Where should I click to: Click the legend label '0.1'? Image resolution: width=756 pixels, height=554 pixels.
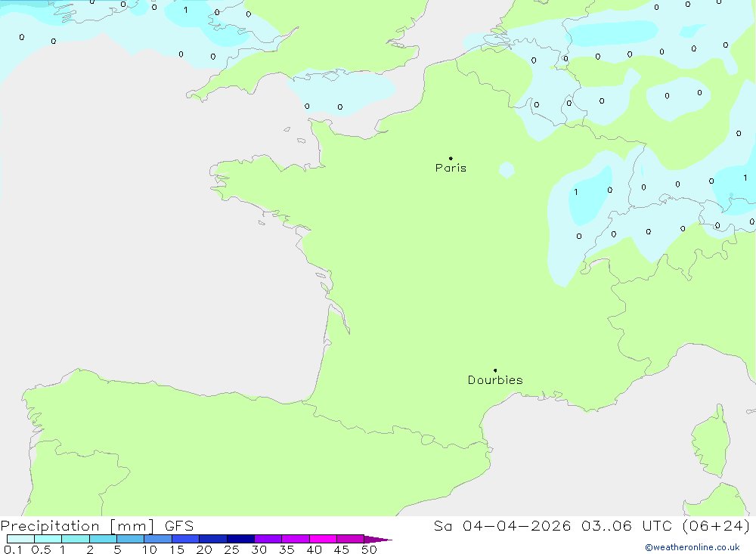click(x=13, y=549)
